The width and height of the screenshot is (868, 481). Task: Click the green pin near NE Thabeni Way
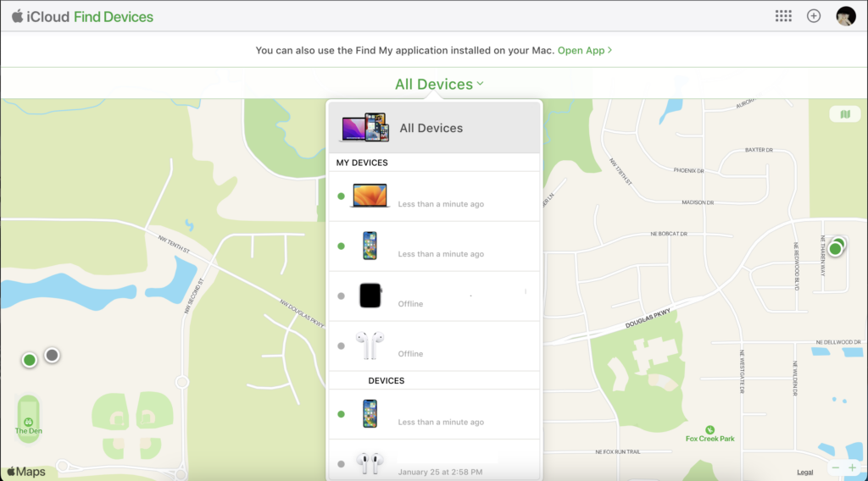point(836,247)
